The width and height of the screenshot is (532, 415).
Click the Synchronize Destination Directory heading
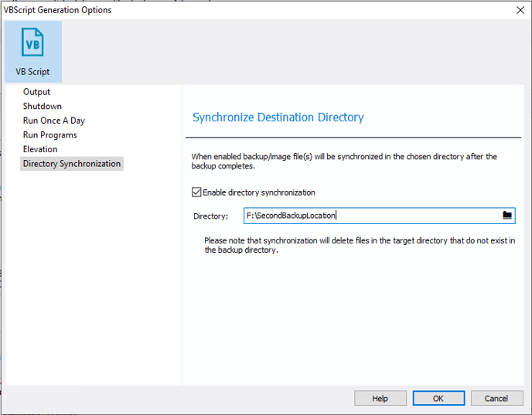pyautogui.click(x=278, y=117)
